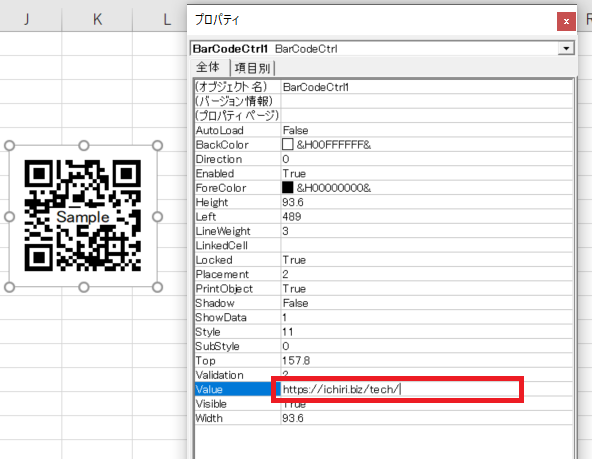Click the Width value 93.6

[293, 418]
